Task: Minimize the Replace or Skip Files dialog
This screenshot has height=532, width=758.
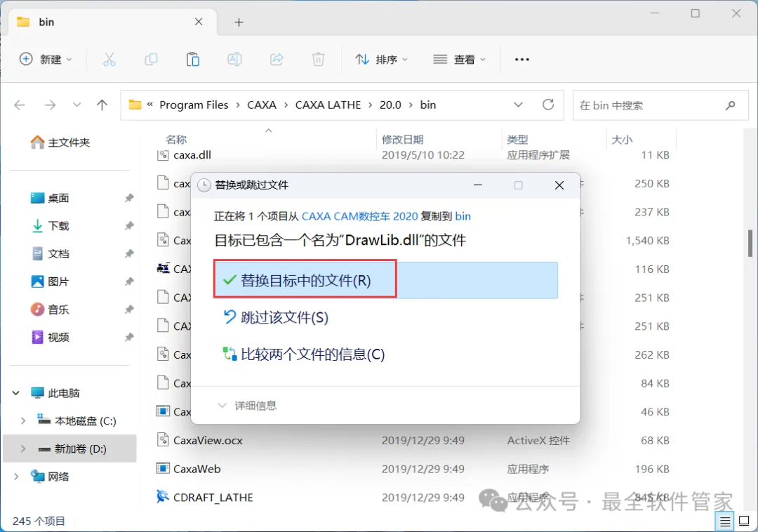Action: [x=478, y=185]
